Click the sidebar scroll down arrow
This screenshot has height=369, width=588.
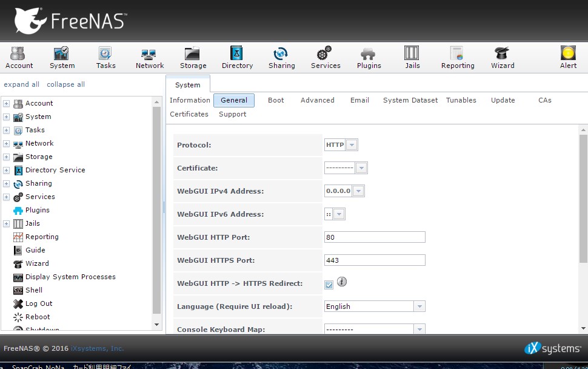tap(157, 325)
